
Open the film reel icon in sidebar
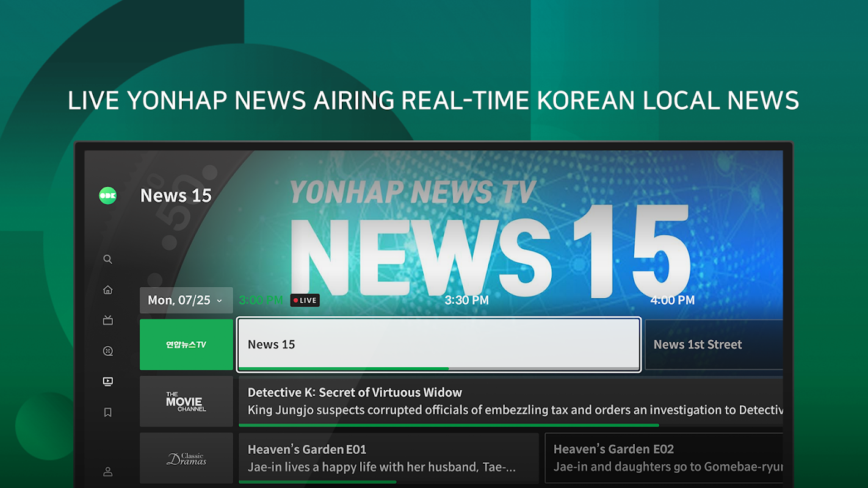[x=108, y=351]
